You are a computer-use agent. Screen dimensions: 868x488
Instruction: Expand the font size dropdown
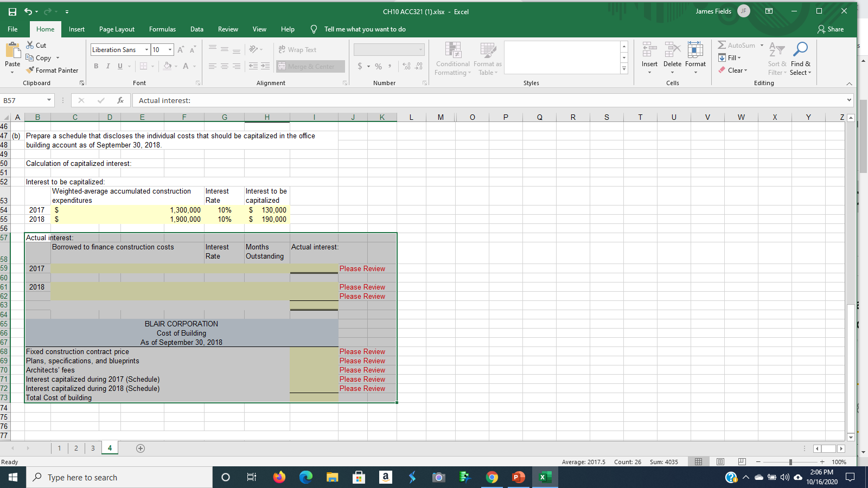point(169,49)
